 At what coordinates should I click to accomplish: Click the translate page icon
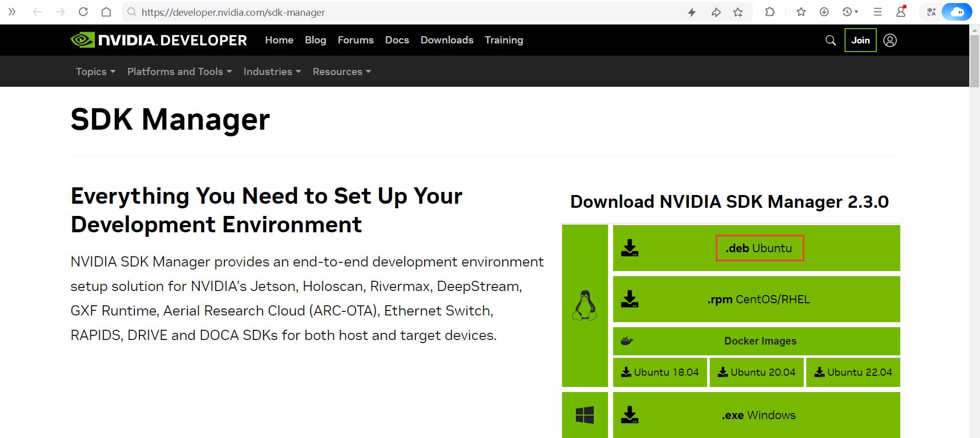pos(931,12)
